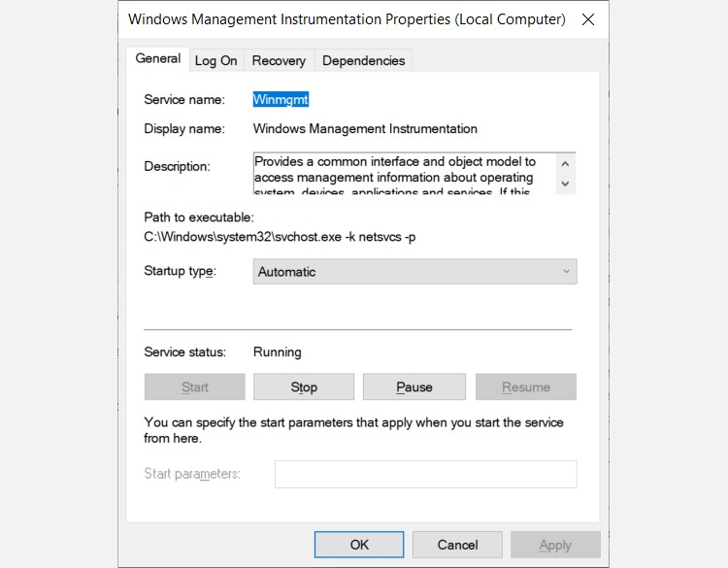Click the grayed Resume button
Viewport: 728px width, 568px height.
(x=525, y=386)
